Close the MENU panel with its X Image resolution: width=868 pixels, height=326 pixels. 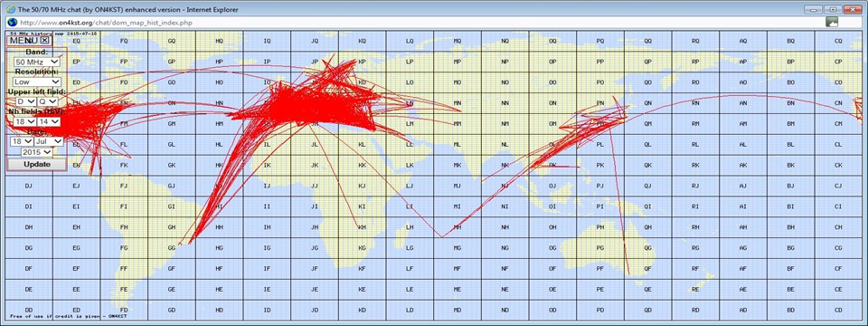pyautogui.click(x=45, y=40)
